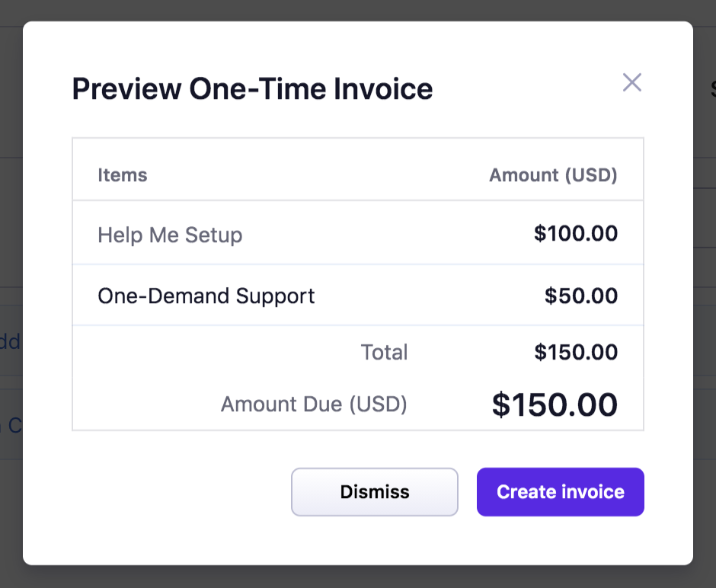
Task: Click the Preview One-Time Invoice title
Action: pyautogui.click(x=252, y=88)
